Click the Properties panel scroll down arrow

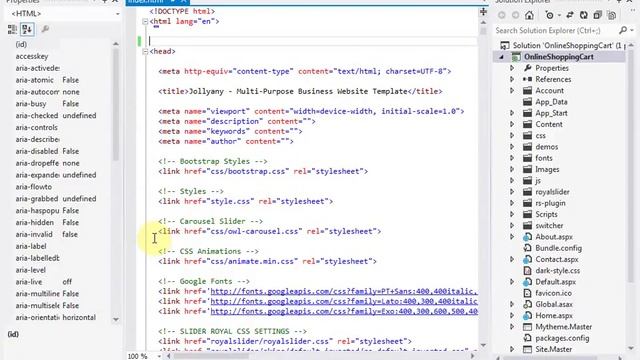point(116,319)
